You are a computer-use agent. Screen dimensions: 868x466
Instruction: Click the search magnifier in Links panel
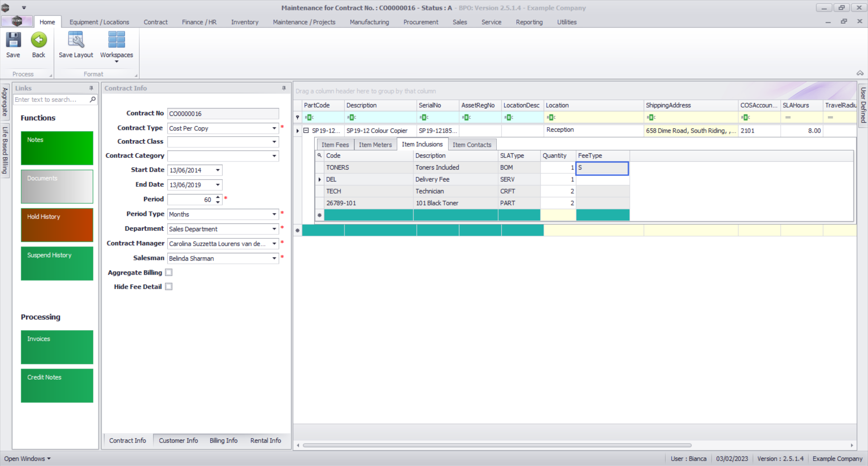click(x=93, y=100)
